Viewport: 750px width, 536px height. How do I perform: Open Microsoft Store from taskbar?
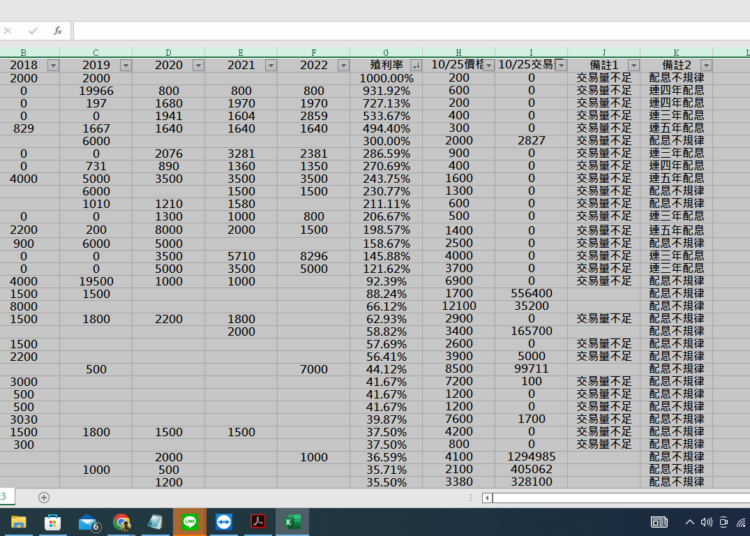click(53, 522)
